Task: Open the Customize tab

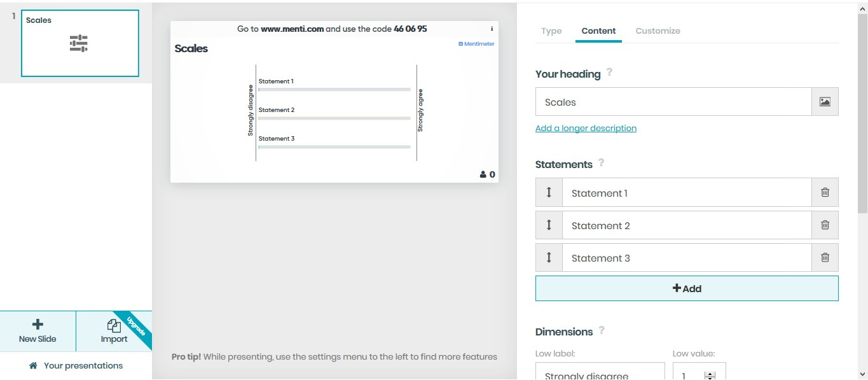Action: pos(658,31)
